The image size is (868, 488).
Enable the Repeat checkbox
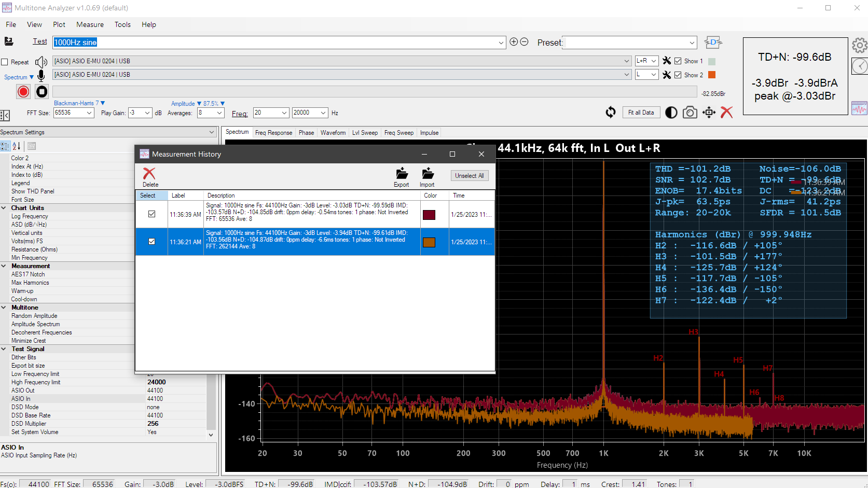(x=5, y=62)
